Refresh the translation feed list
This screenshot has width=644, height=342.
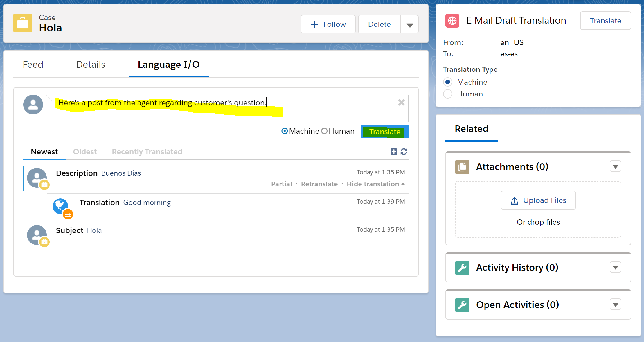[x=404, y=152]
